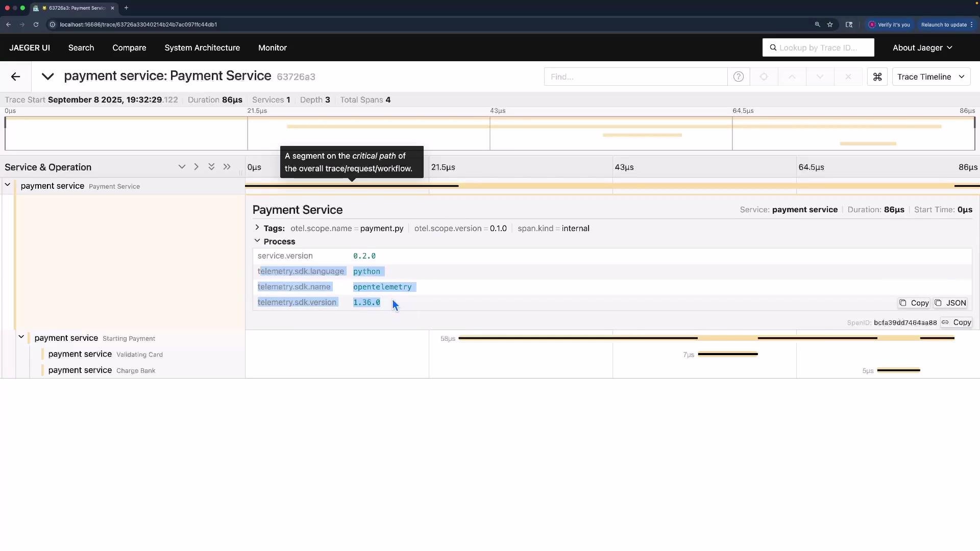
Task: Click the Find search help icon
Action: pyautogui.click(x=738, y=77)
